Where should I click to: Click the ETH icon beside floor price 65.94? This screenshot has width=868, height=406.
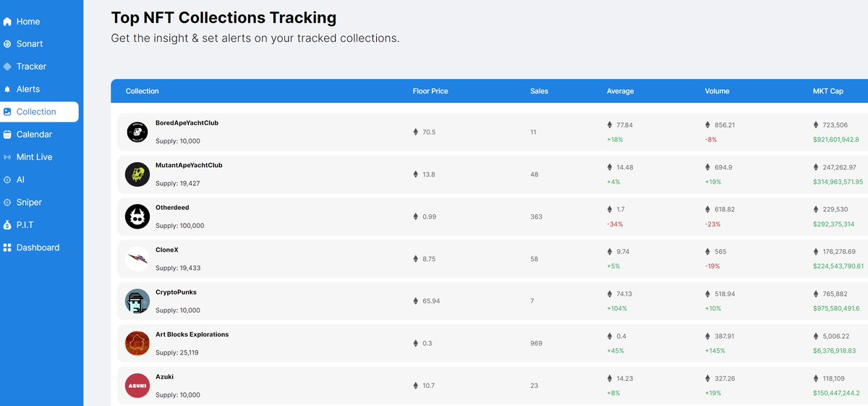(x=415, y=301)
